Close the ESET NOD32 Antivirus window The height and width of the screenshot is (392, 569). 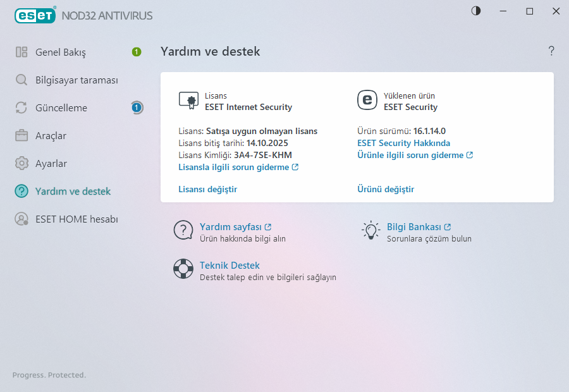pos(556,11)
